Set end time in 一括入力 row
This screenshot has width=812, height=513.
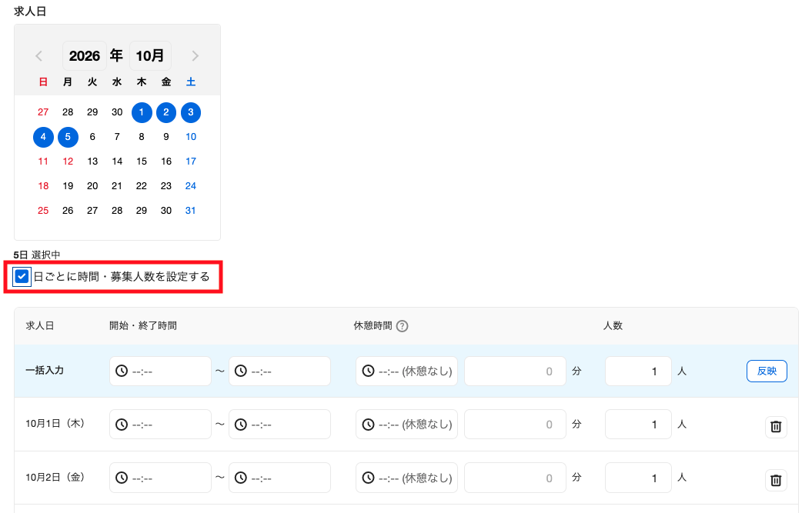[x=279, y=371]
